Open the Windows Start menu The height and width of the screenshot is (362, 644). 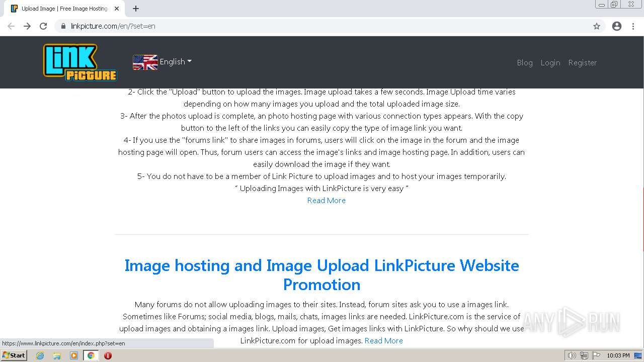click(14, 355)
